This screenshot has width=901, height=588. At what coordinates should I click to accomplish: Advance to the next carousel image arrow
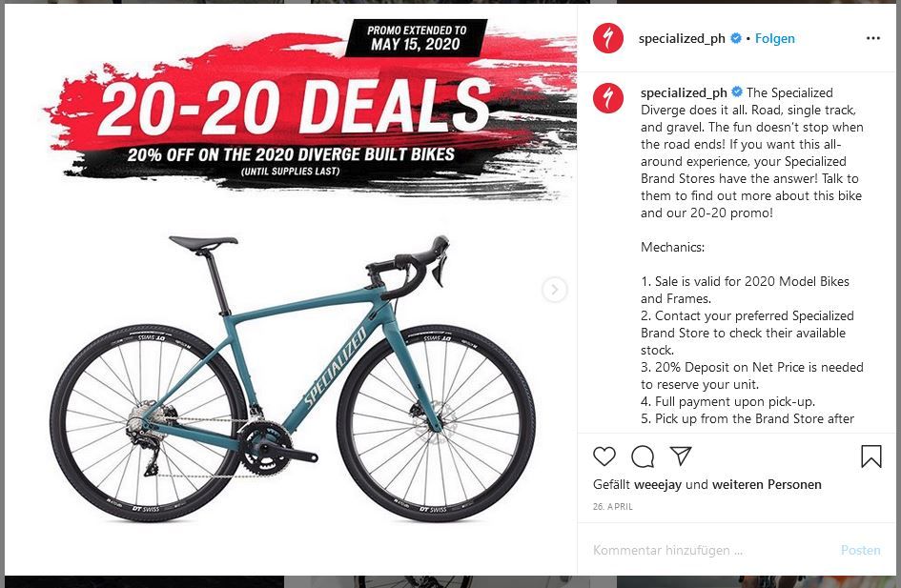point(555,290)
